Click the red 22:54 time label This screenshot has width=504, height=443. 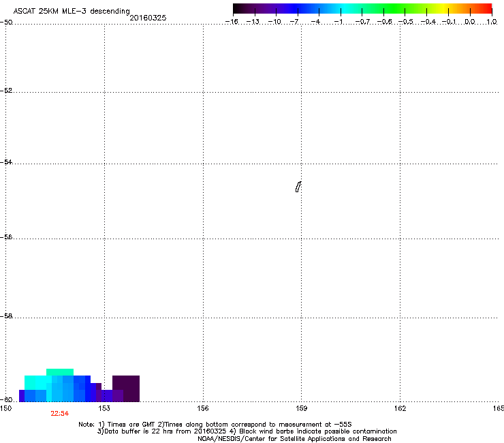tap(60, 414)
